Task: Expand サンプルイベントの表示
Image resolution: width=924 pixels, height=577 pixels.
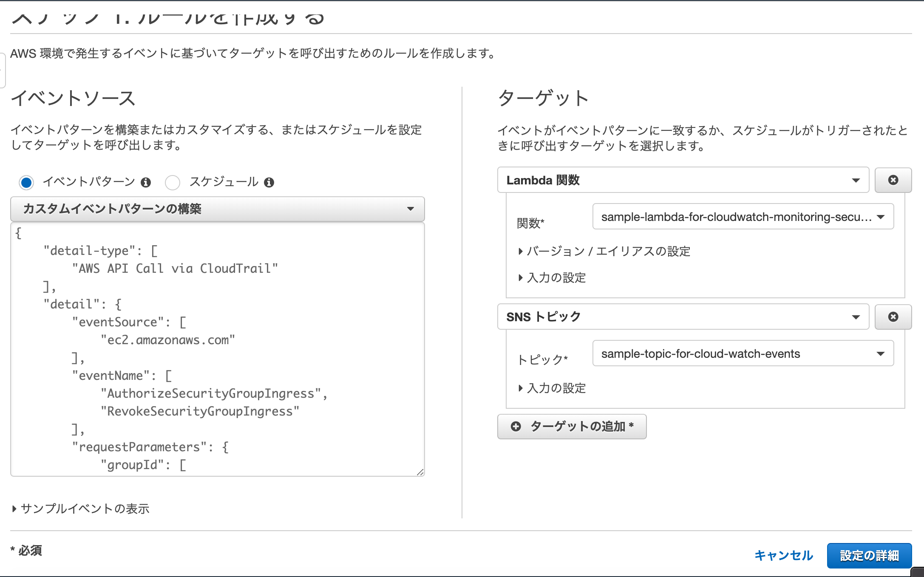Action: 81,509
